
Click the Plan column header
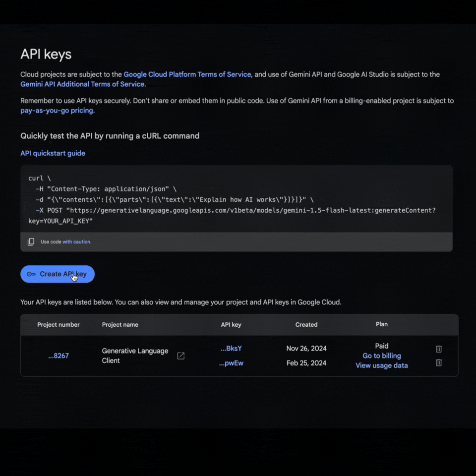coord(381,325)
